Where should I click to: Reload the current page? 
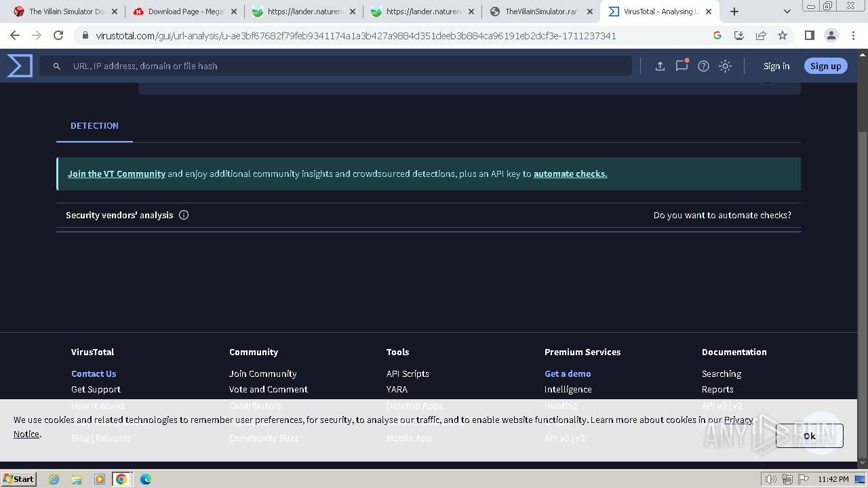58,35
